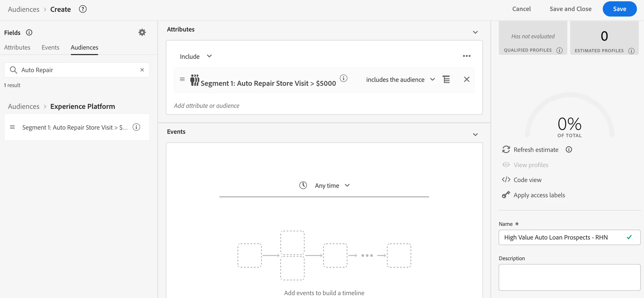Click Estimated Profiles info icon
The image size is (644, 298).
631,51
